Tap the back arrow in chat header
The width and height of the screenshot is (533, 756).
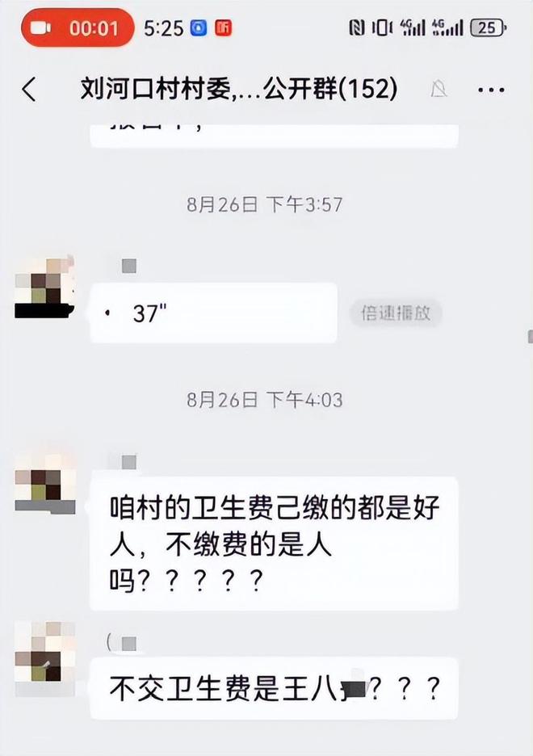29,90
